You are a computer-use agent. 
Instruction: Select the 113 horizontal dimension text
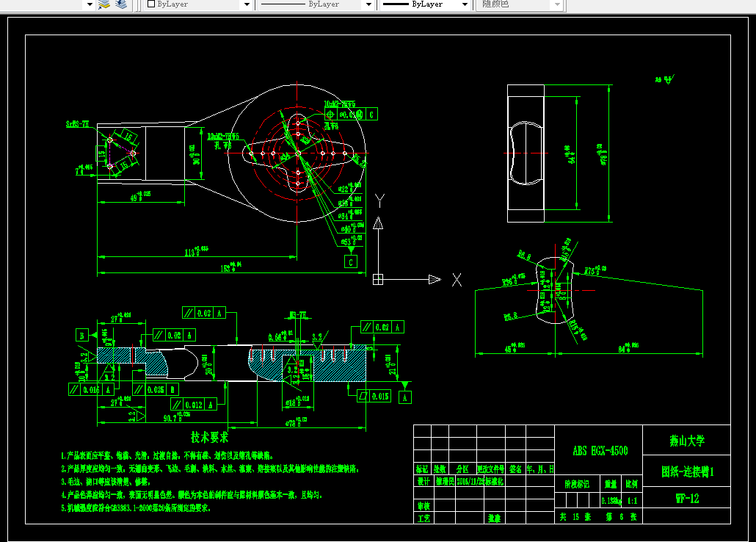point(196,251)
